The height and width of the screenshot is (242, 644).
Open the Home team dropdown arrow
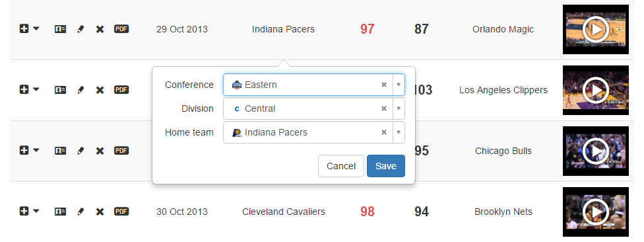click(x=399, y=132)
